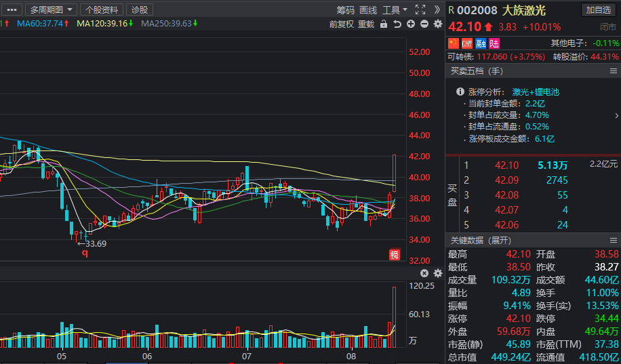
Task: Open the 关键数据 panel menu icon
Action: click(x=614, y=241)
